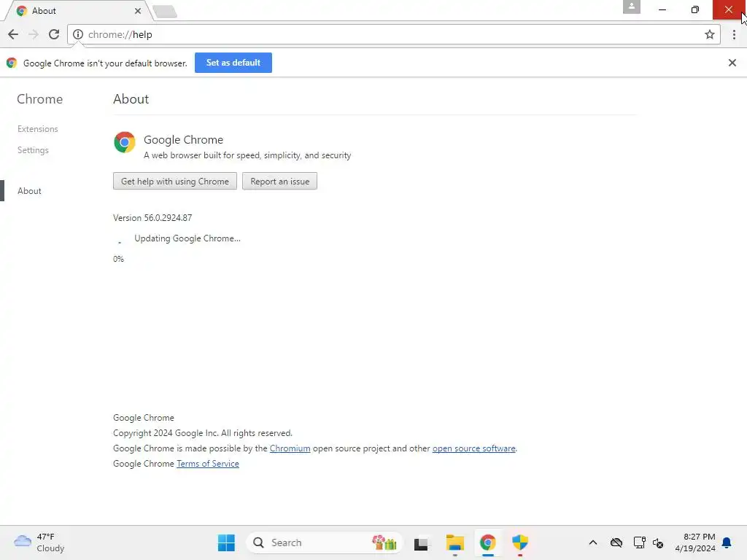Image resolution: width=747 pixels, height=560 pixels.
Task: Open the weather widget showing 47°F Cloudy
Action: pyautogui.click(x=39, y=542)
